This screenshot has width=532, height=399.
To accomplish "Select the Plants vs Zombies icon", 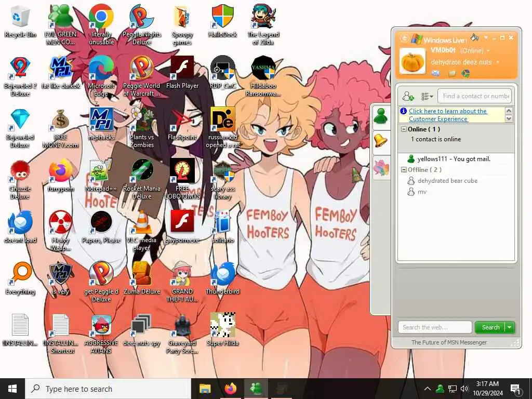I will 141,128.
